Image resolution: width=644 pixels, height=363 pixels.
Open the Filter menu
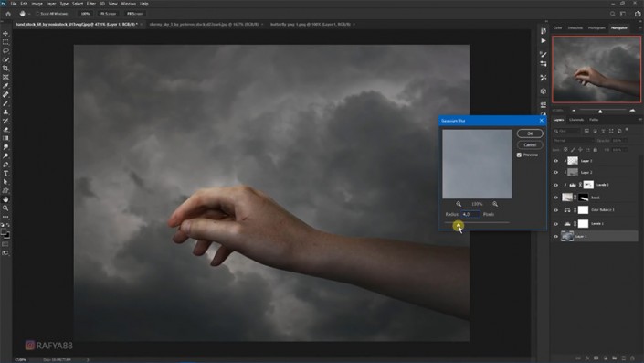90,4
